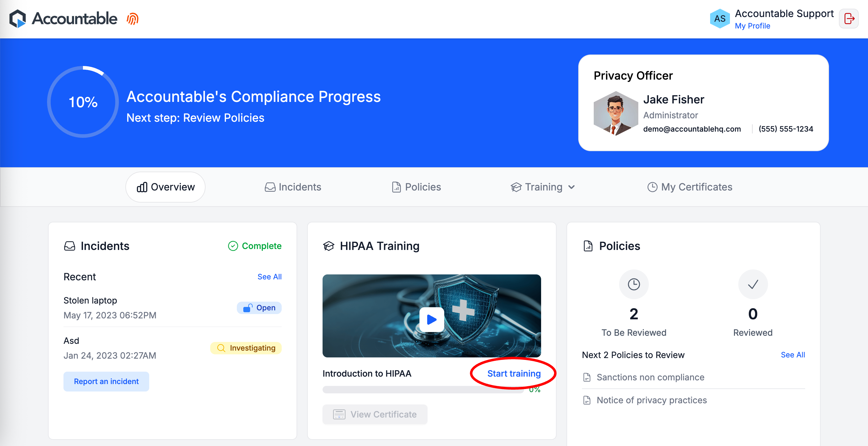Go to My Certificates tab
The image size is (868, 446).
690,187
